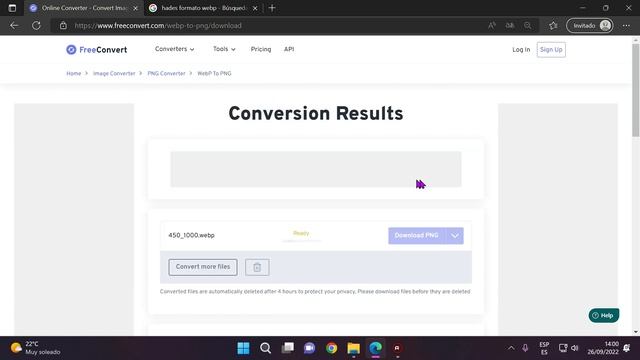Go to the Pricing page

[261, 49]
